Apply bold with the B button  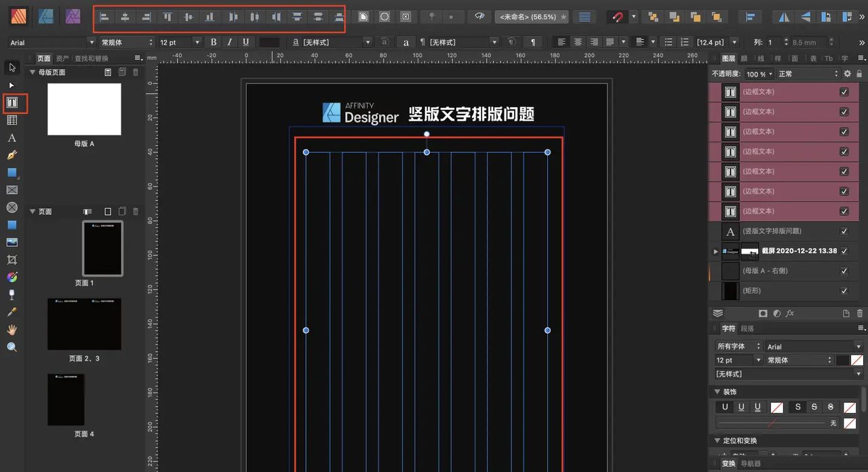tap(213, 41)
